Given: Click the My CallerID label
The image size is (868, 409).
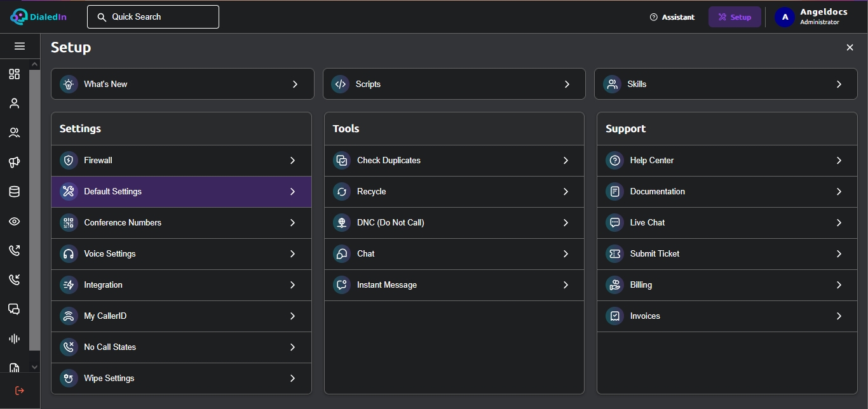Looking at the screenshot, I should 105,316.
